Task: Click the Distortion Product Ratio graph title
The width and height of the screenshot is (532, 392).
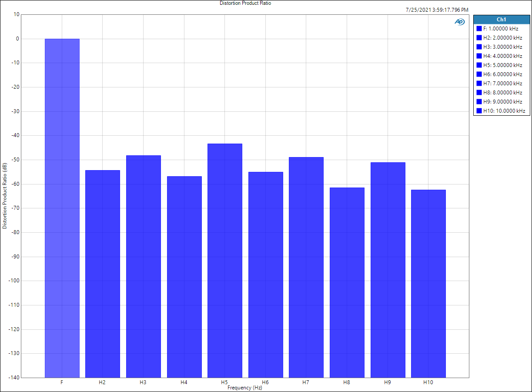Action: point(246,3)
